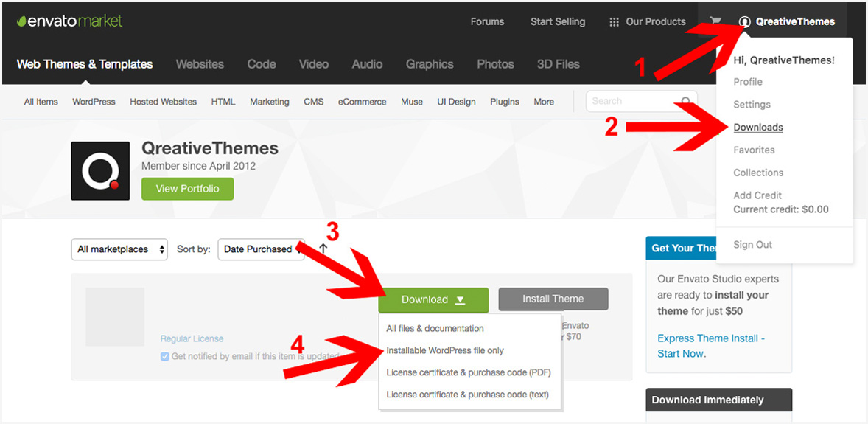Screen dimensions: 868x424
Task: Click Add Credit in user menu
Action: tap(757, 195)
